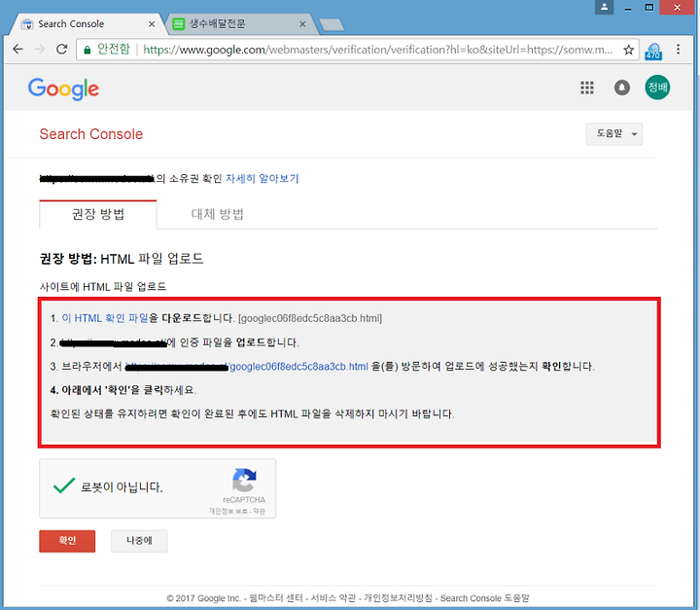Toggle the 로봇이 아닙니다 reCAPTCHA checkbox

click(x=64, y=485)
